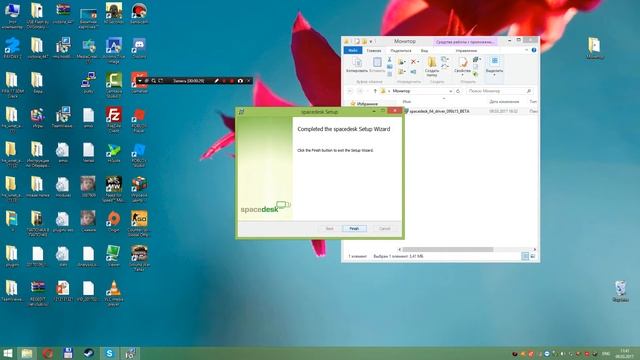Open File Explorer from the taskbar
640x360 pixels.
coord(27,353)
